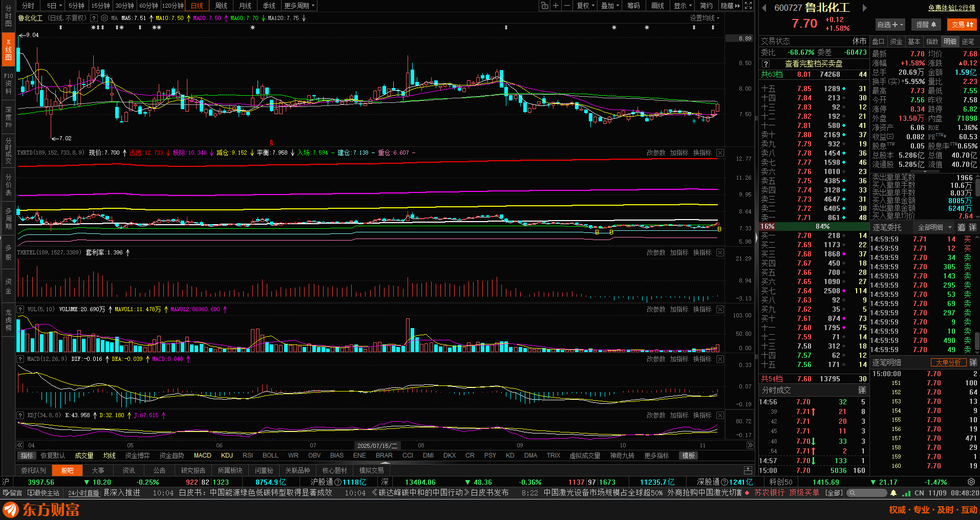This screenshot has width=980, height=520.
Task: Toggle MACD indicator
Action: click(202, 456)
